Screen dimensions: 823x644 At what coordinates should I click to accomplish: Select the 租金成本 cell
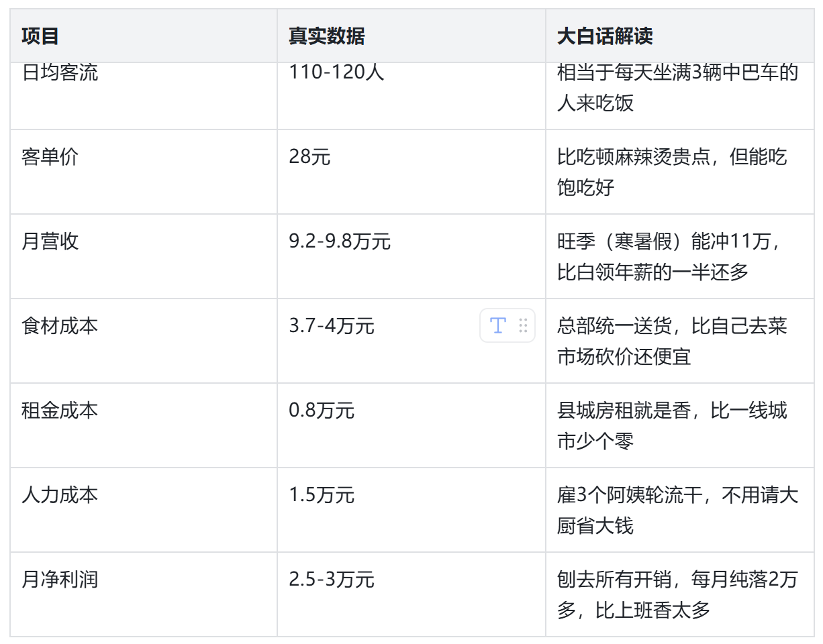(x=60, y=411)
